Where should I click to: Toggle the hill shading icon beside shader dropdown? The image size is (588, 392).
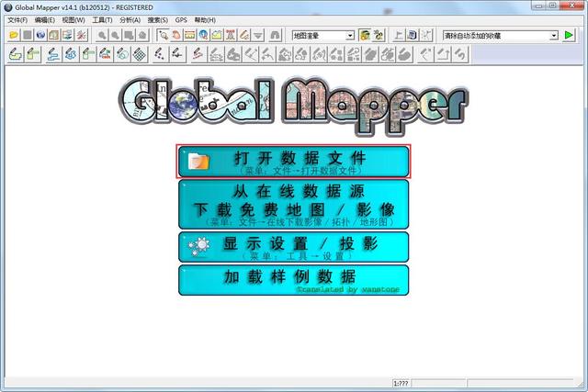[x=365, y=35]
